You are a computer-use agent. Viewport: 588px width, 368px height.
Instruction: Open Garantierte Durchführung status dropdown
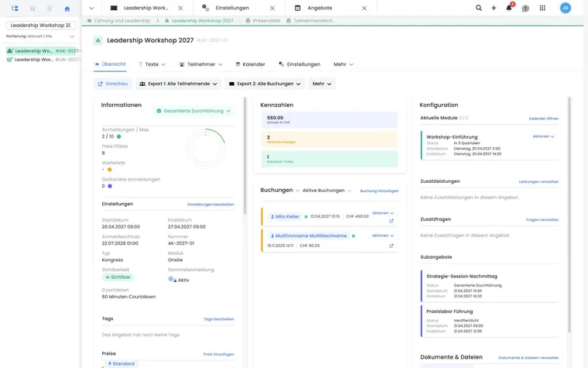[x=193, y=111]
